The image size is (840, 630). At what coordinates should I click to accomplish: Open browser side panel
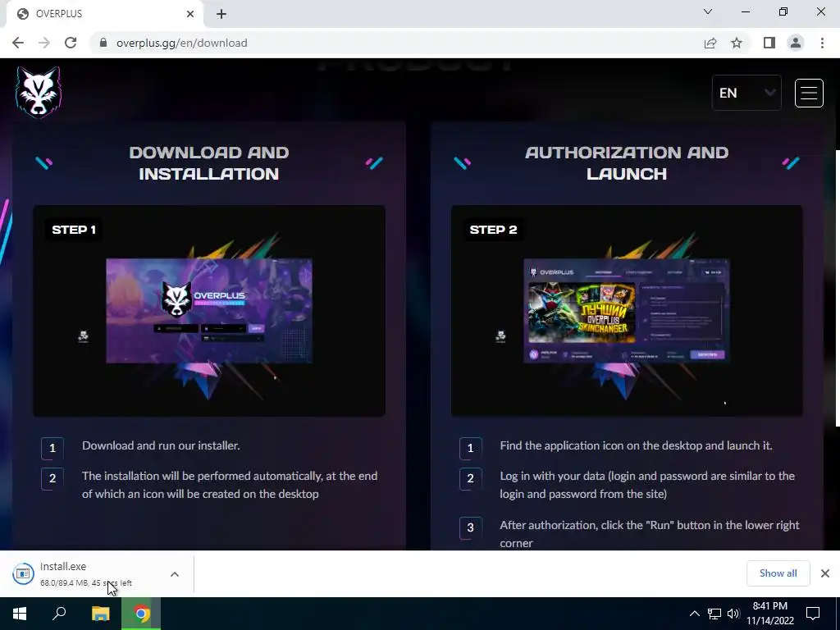(x=769, y=43)
